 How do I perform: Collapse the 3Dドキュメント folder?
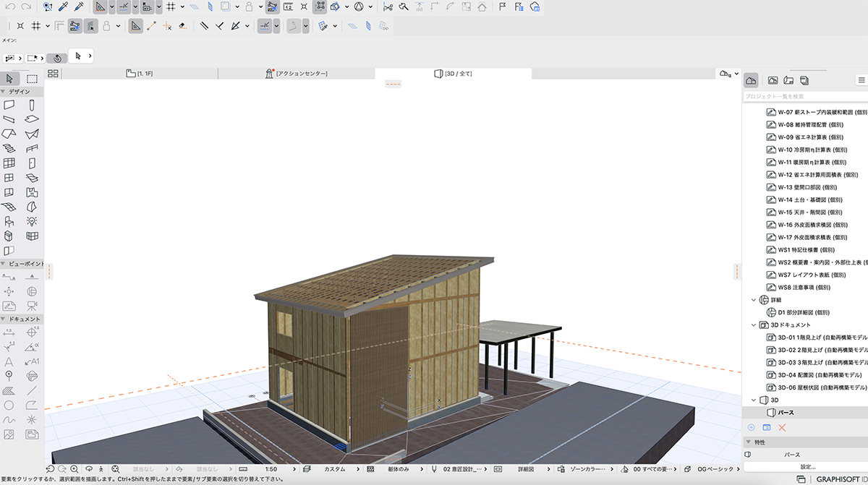tap(754, 325)
